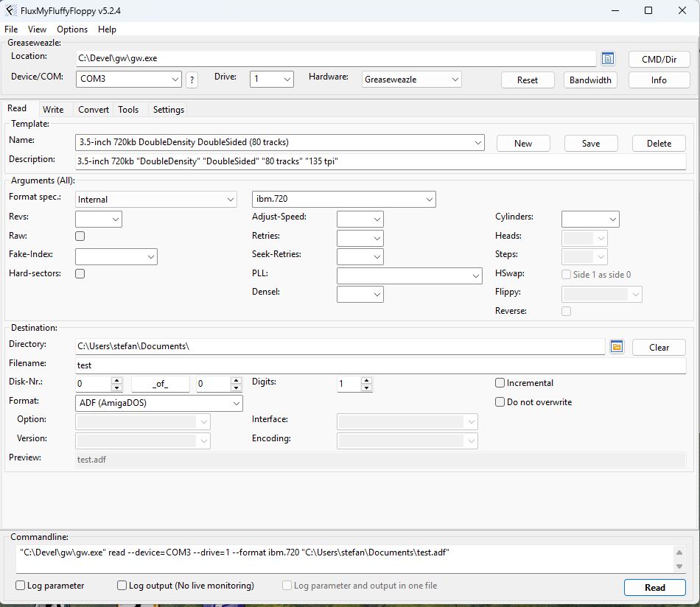The image size is (700, 607).
Task: Increase the first Disk-Nr. value
Action: (117, 380)
